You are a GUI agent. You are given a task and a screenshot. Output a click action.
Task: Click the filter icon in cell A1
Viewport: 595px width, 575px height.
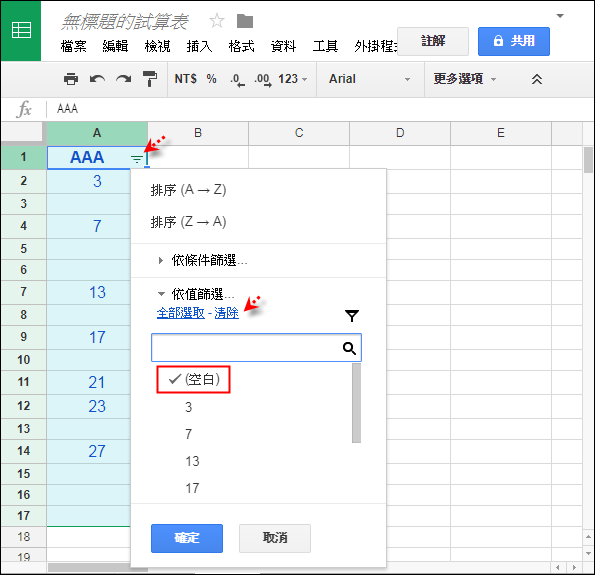(137, 159)
